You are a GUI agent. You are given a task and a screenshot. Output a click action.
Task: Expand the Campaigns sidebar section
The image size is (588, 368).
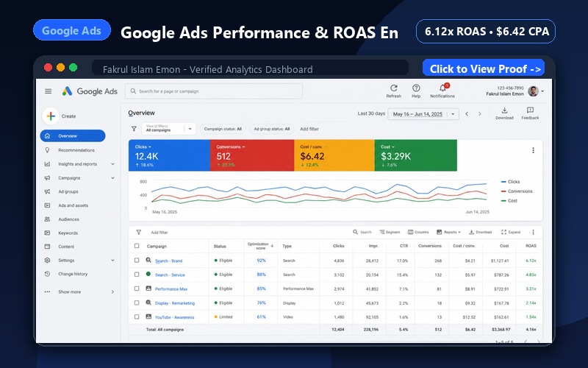[x=112, y=178]
